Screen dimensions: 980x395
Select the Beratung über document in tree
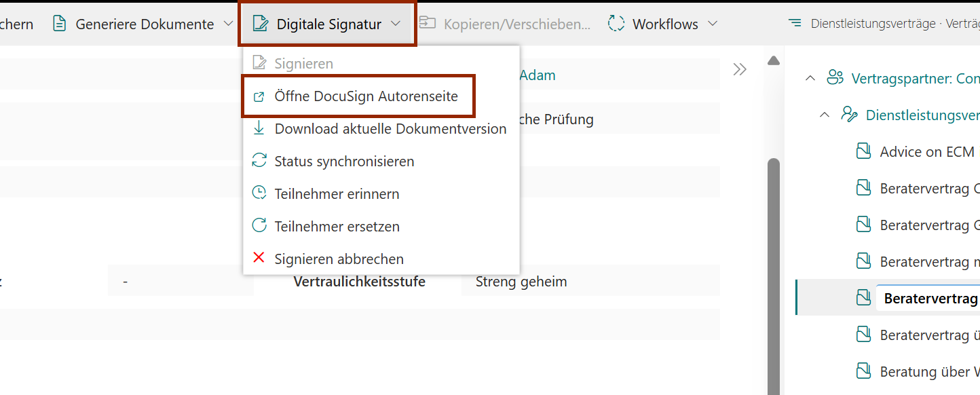tap(929, 372)
